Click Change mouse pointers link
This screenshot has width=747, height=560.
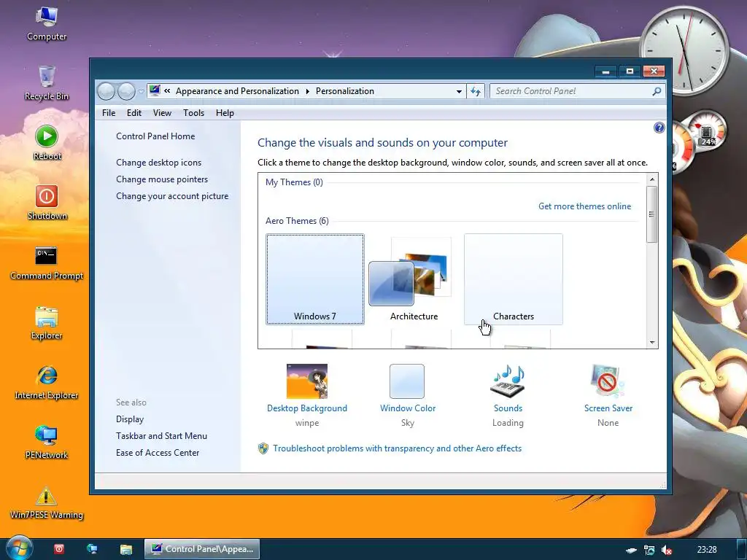click(162, 179)
